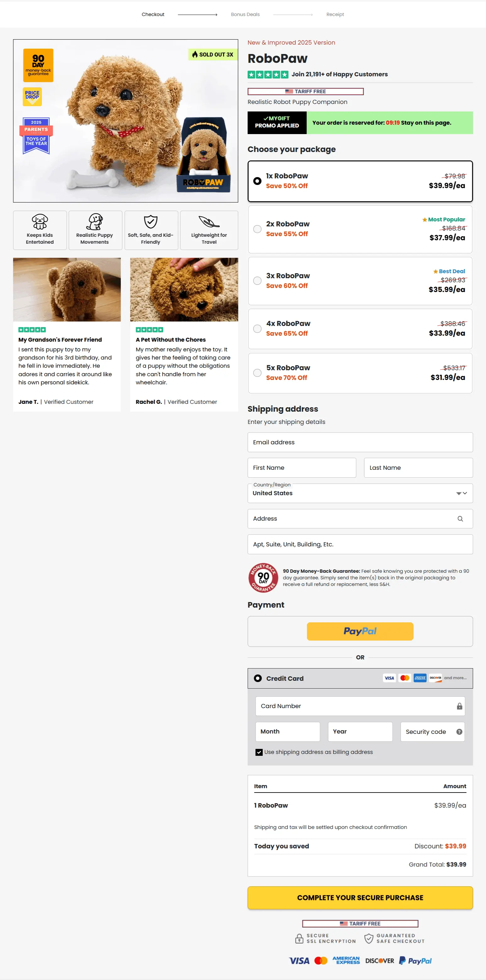Uncheck use shipping address as billing address

tap(259, 752)
